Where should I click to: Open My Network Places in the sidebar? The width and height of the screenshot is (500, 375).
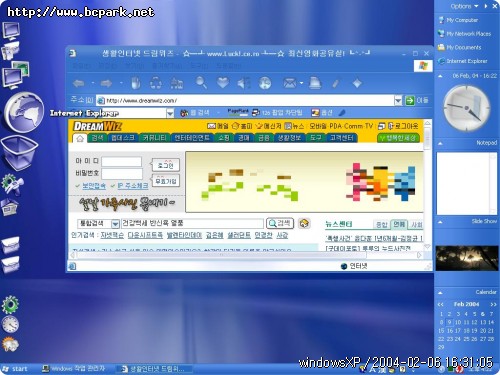click(465, 34)
